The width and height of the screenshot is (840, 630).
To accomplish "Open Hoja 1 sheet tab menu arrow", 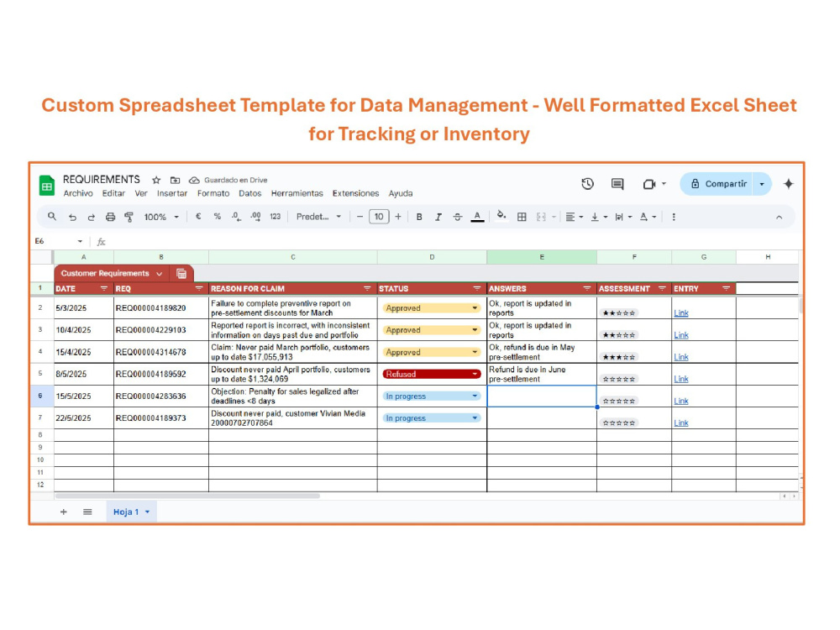I will 147,512.
